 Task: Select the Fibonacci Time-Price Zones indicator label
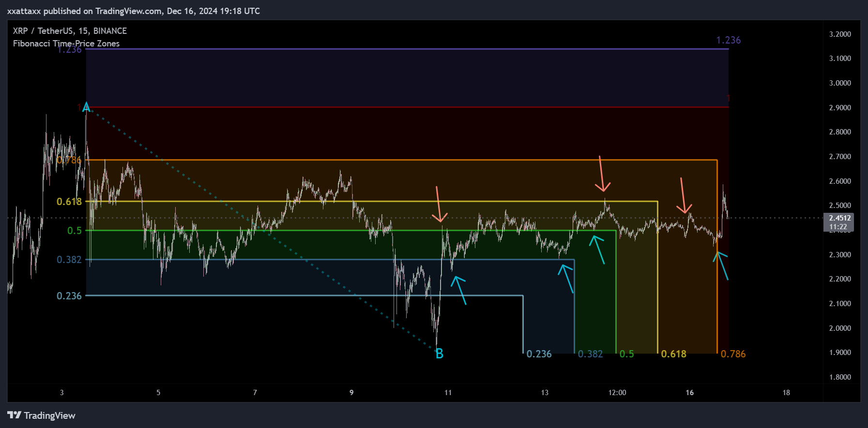(x=66, y=44)
